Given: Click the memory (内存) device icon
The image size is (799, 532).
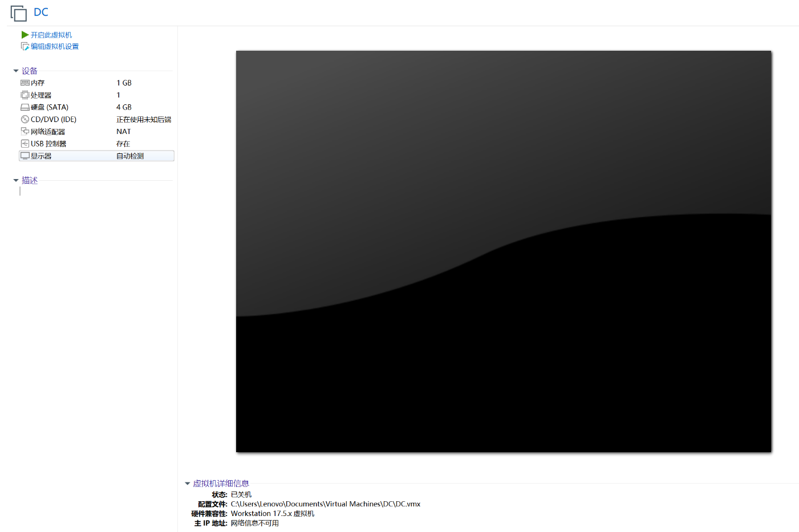Looking at the screenshot, I should coord(25,83).
